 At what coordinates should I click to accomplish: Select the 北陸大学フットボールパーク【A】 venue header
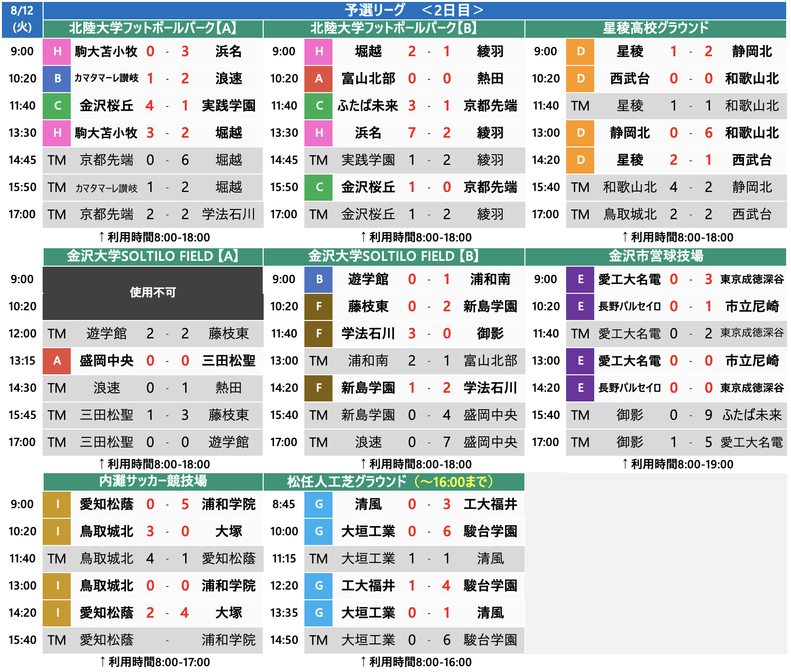click(153, 28)
